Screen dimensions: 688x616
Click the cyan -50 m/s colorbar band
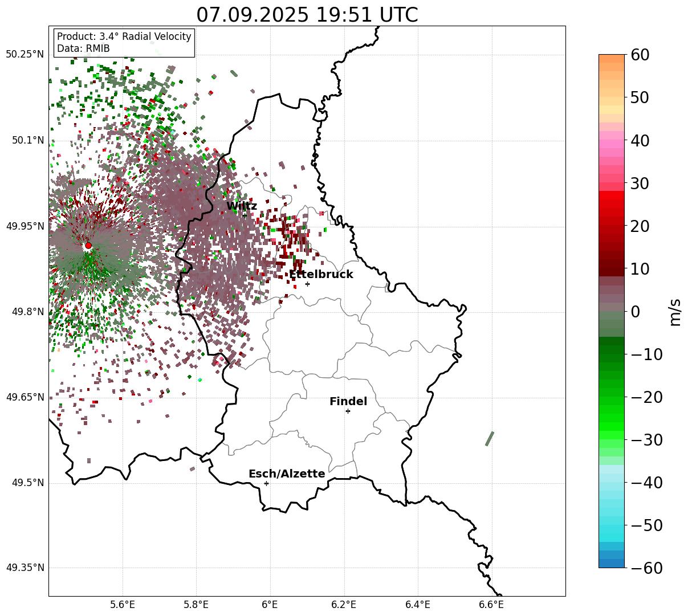point(612,525)
